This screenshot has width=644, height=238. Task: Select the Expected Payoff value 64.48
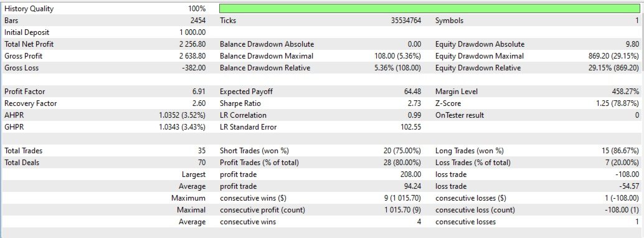413,92
